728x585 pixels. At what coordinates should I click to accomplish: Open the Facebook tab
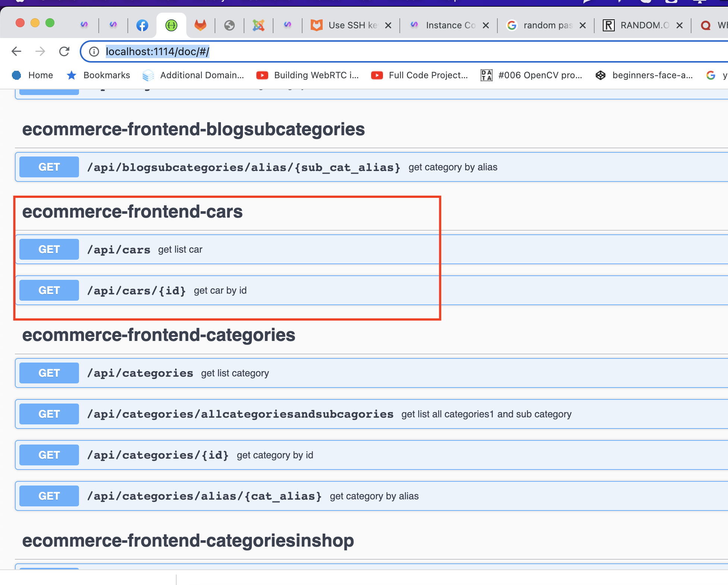click(142, 25)
